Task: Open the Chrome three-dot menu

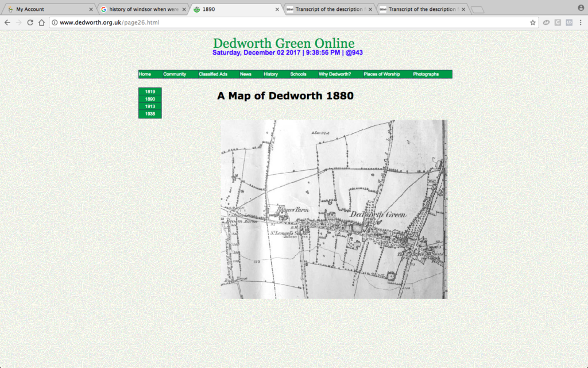Action: coord(581,22)
